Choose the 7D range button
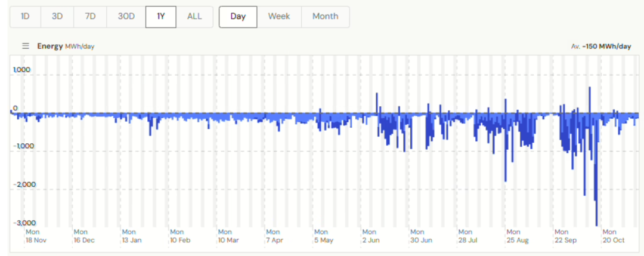 pos(90,17)
